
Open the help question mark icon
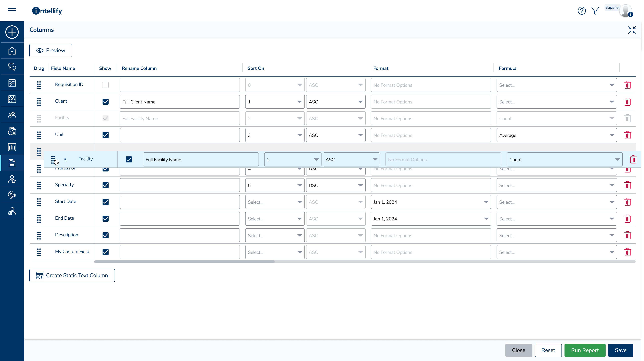582,11
